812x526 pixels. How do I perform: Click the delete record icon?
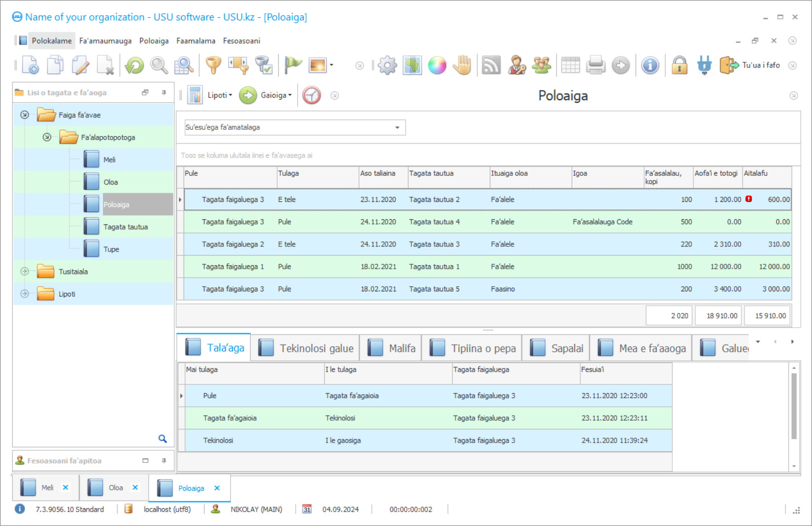click(105, 65)
